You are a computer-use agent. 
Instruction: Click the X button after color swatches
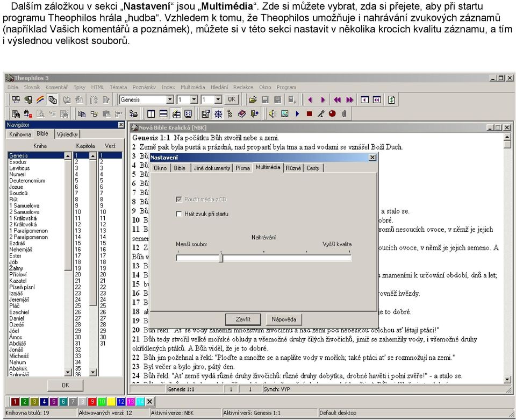tap(150, 401)
